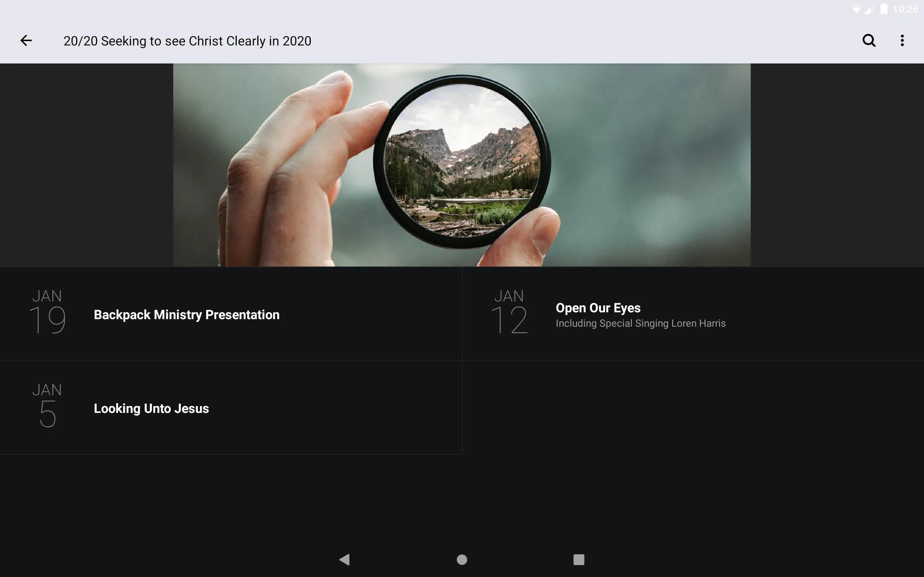
Task: Toggle the Android recents overview button
Action: [577, 558]
